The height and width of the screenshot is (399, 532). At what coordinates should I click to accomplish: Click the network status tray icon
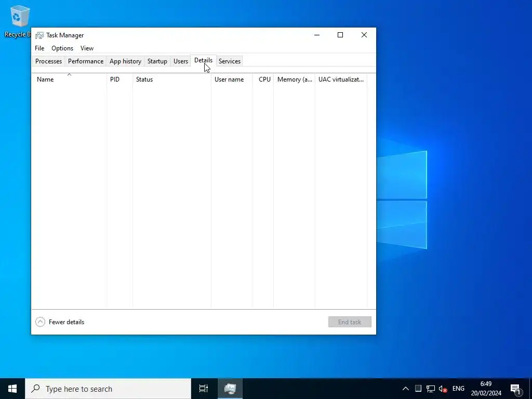(431, 389)
